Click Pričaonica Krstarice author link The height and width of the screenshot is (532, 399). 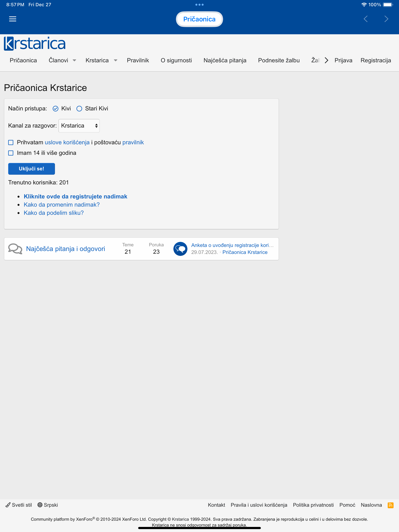coord(245,252)
